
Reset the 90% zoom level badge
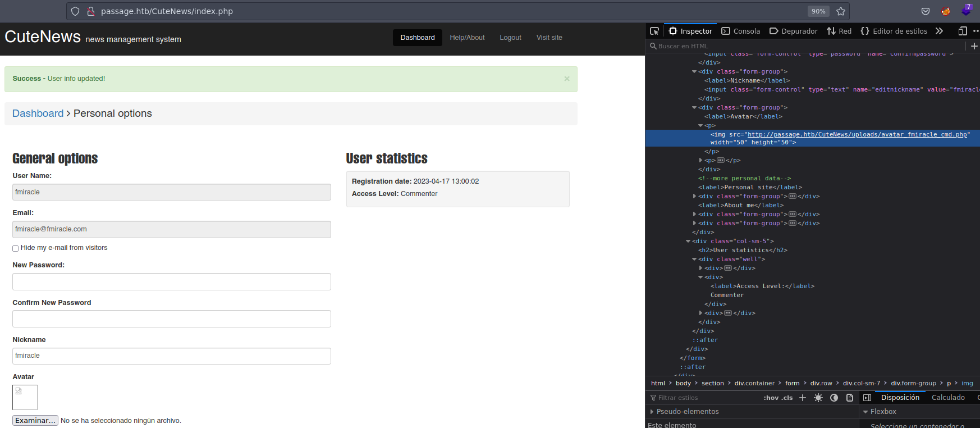click(x=818, y=11)
